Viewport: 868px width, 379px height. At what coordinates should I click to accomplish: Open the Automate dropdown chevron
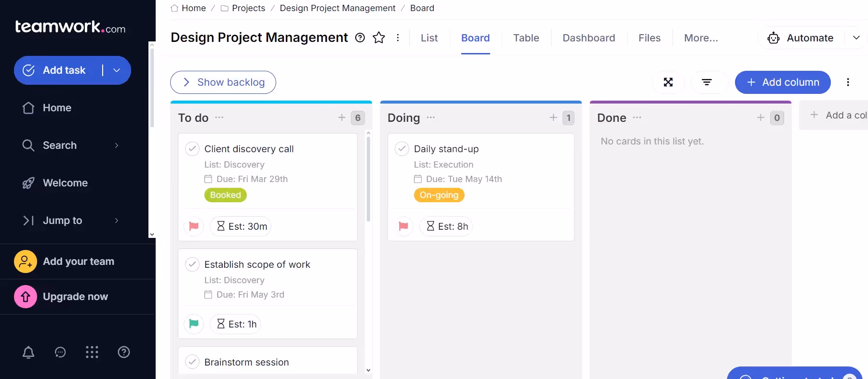tap(856, 38)
